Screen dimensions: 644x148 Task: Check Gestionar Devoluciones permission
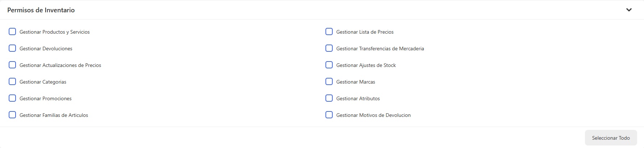(x=12, y=48)
